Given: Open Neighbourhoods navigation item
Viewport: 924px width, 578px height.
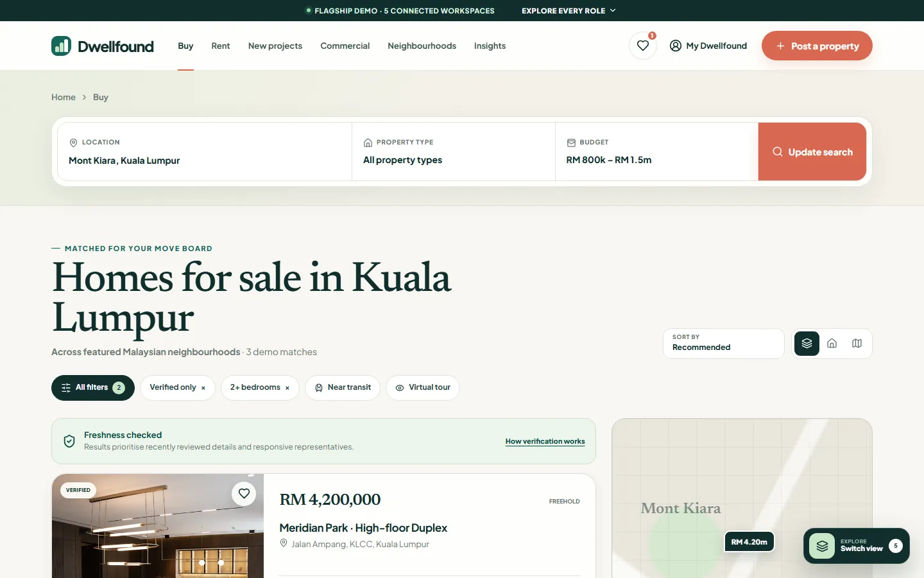Looking at the screenshot, I should 422,46.
